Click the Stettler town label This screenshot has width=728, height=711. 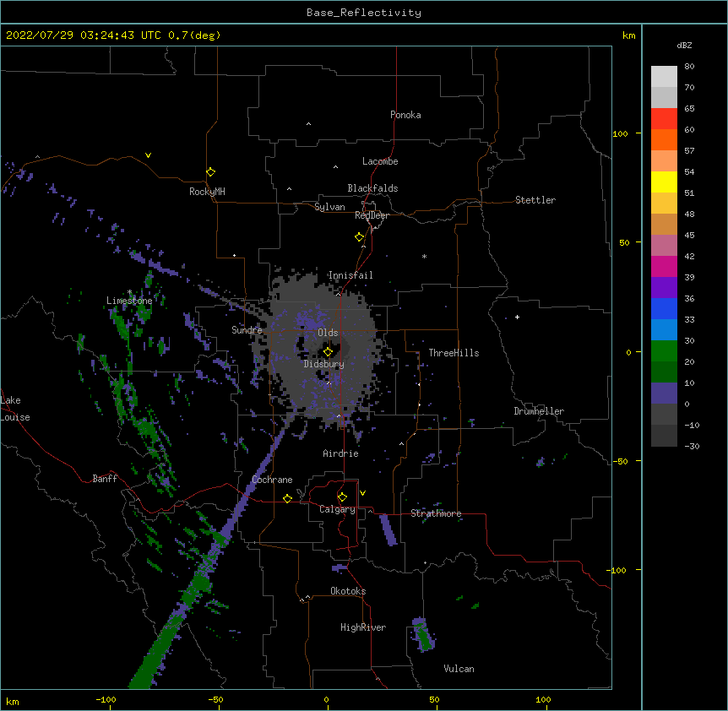point(535,200)
